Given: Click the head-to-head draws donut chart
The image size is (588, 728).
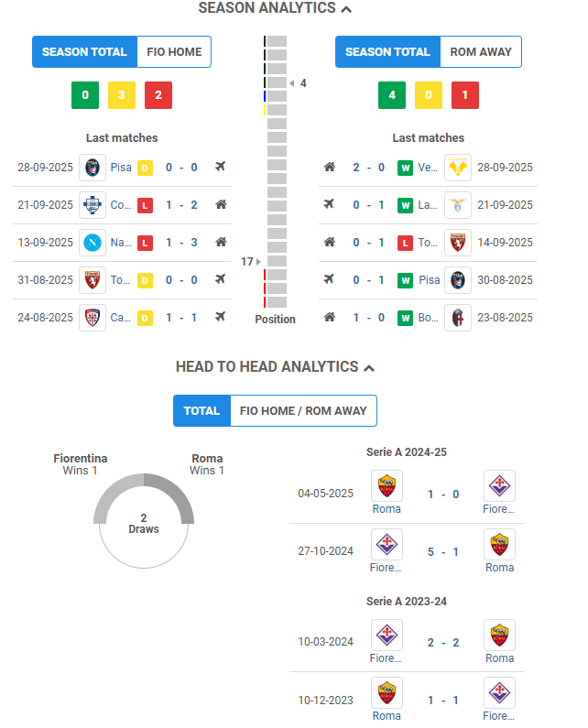Looking at the screenshot, I should 144,523.
